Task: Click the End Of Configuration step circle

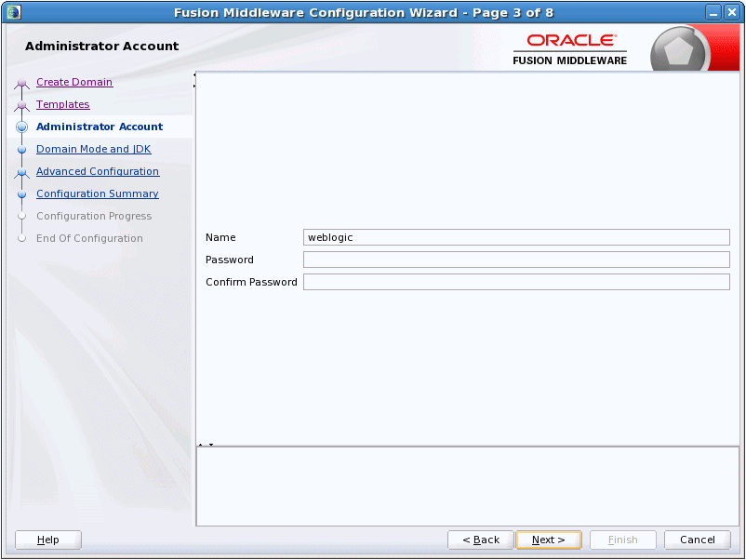Action: click(x=22, y=238)
